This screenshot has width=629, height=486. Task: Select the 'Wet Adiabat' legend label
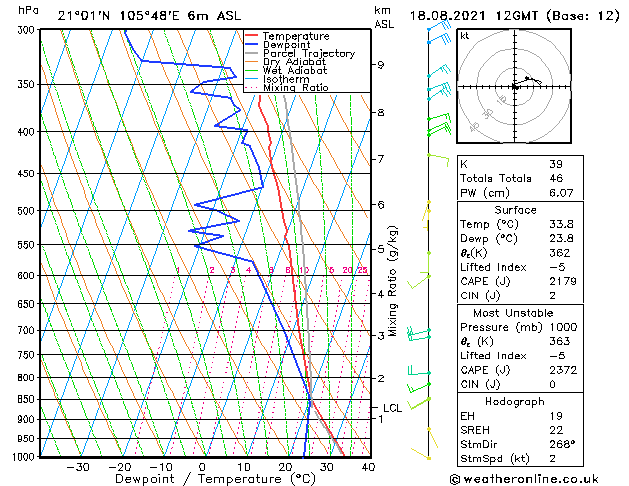tap(295, 71)
